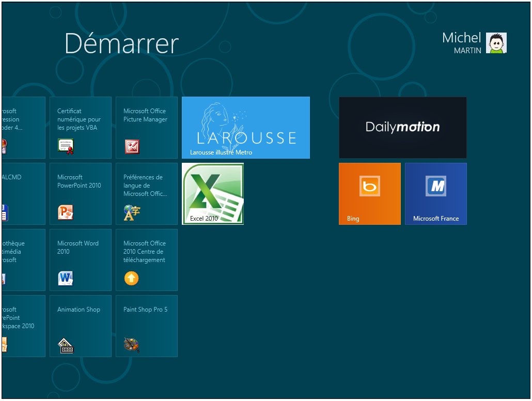Open the cut-off Bibliothèque multimédia tile
The image size is (532, 401).
pos(23,260)
